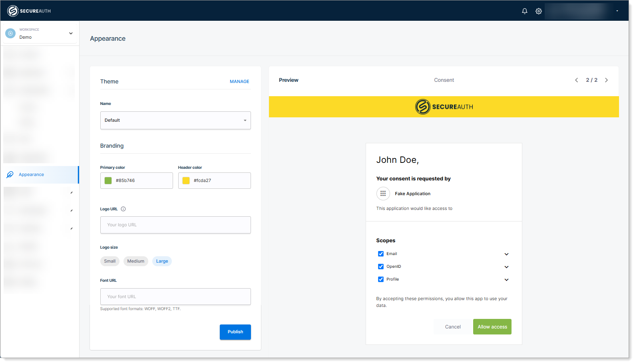Expand the Email scope details
This screenshot has width=635, height=364.
(x=506, y=254)
